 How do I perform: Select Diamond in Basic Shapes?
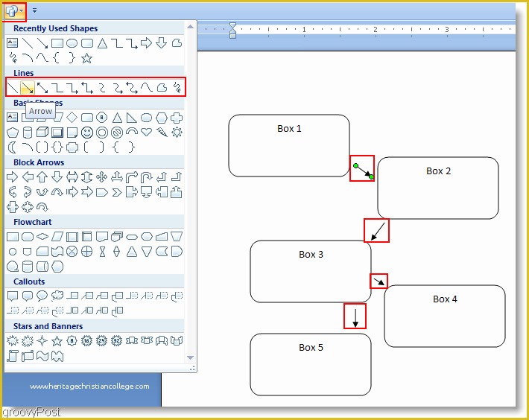(72, 118)
